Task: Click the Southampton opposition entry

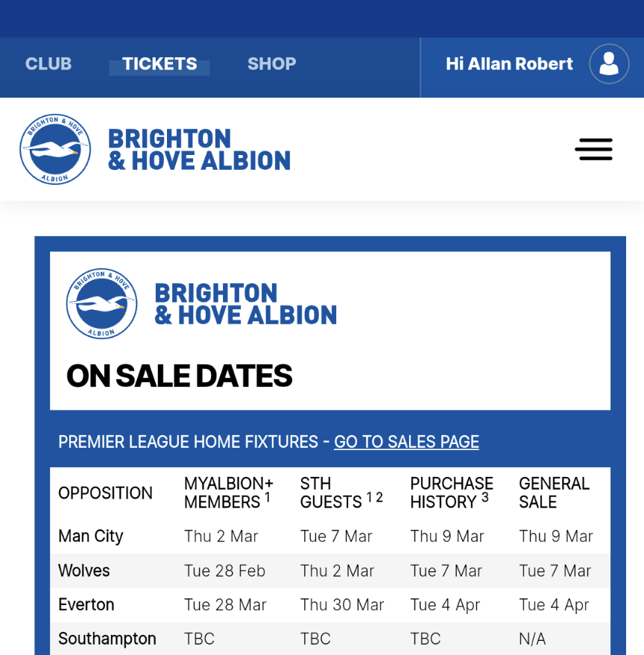Action: pos(107,639)
